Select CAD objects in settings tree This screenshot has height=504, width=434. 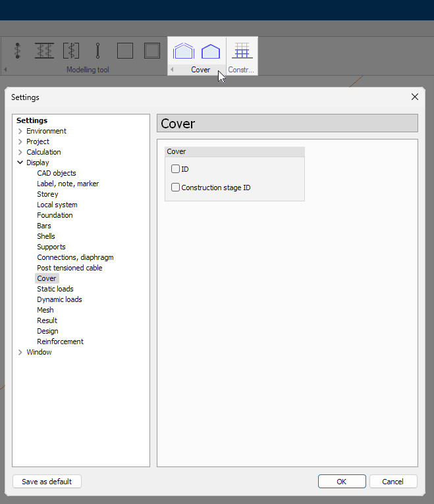coord(57,173)
